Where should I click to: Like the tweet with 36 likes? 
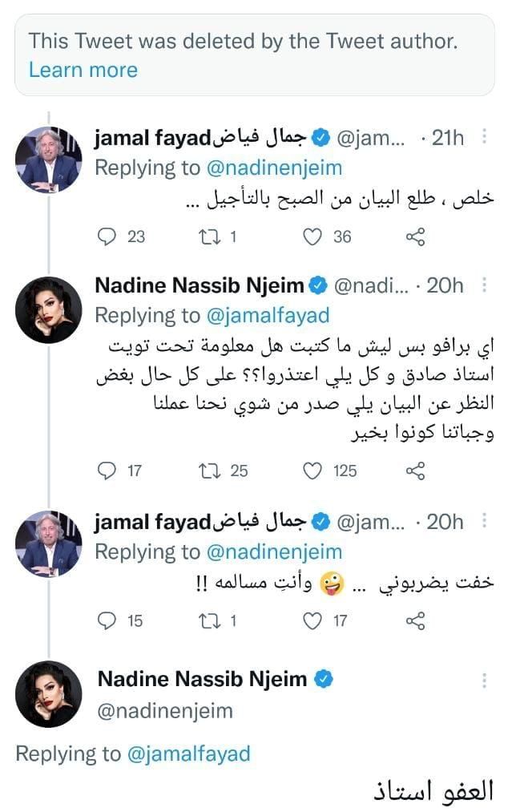click(312, 236)
